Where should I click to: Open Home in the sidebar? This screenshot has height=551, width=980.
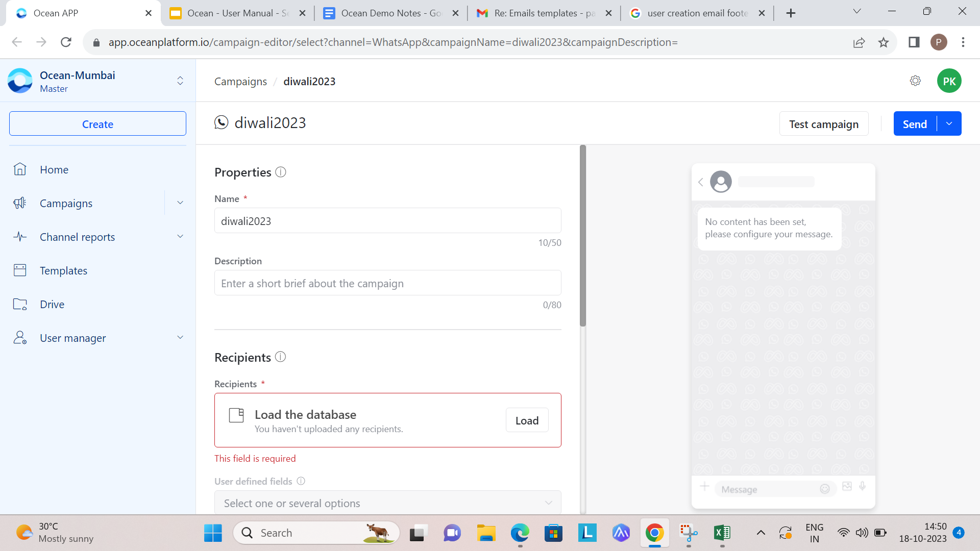click(54, 169)
